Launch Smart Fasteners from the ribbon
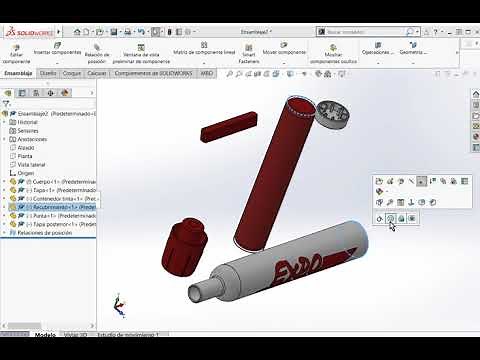The width and height of the screenshot is (480, 360). 249,54
